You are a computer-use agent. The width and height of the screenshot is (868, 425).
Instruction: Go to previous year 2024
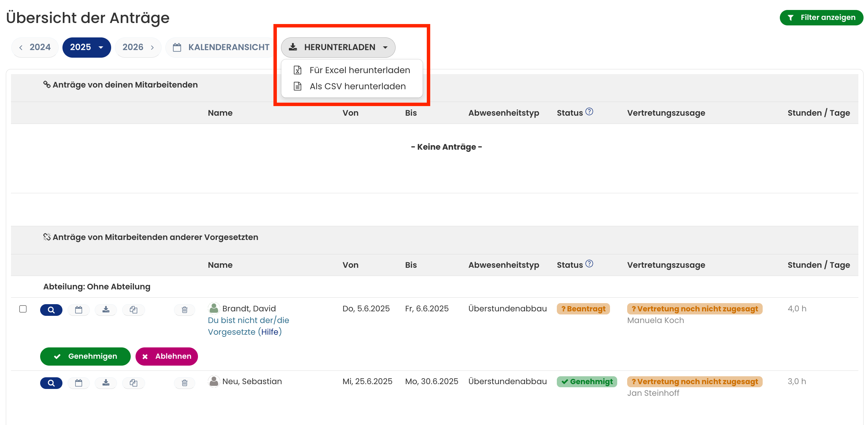coord(35,47)
